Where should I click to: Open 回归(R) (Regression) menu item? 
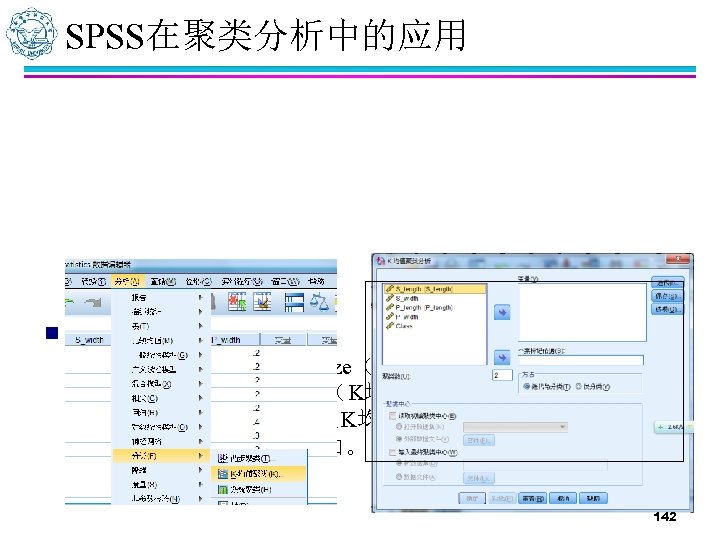tap(161, 412)
